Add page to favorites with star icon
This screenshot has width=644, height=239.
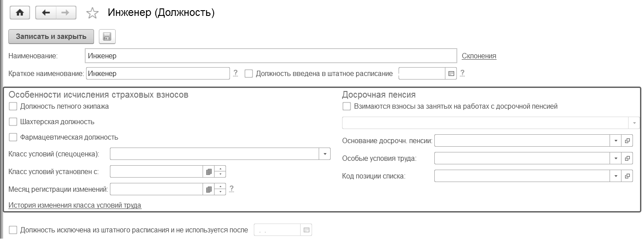[92, 14]
